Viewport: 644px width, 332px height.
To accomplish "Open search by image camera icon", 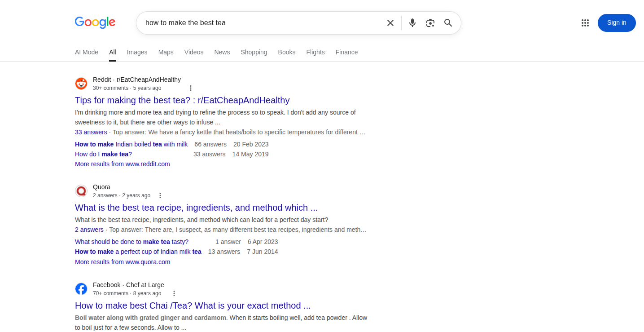I will click(x=430, y=23).
